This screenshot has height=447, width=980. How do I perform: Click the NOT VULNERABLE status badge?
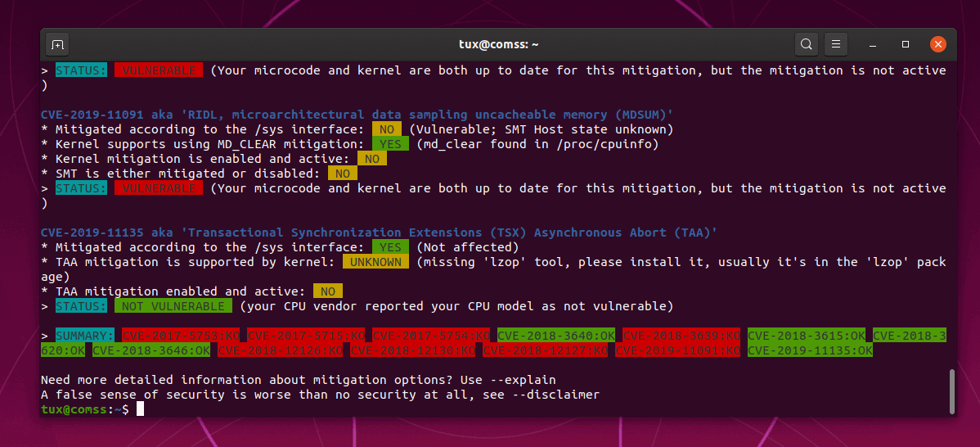pyautogui.click(x=173, y=306)
